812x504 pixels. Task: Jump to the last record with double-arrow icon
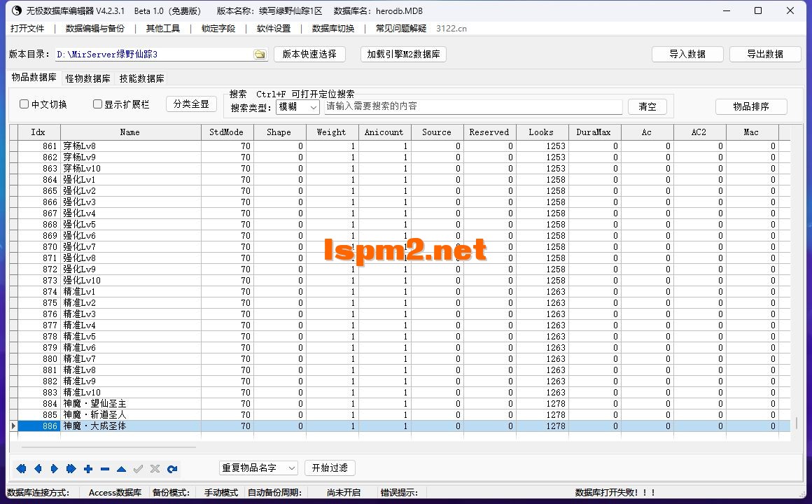coord(72,469)
